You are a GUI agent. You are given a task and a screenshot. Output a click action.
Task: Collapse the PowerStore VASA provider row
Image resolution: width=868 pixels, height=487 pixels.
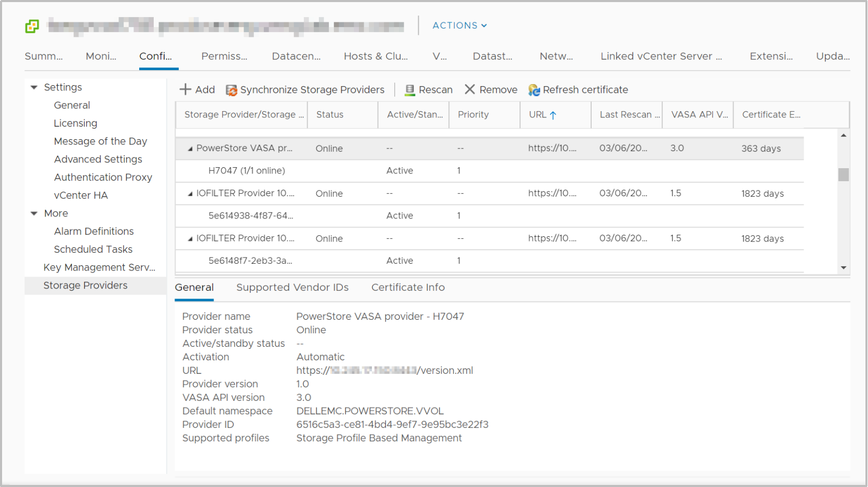coord(190,148)
